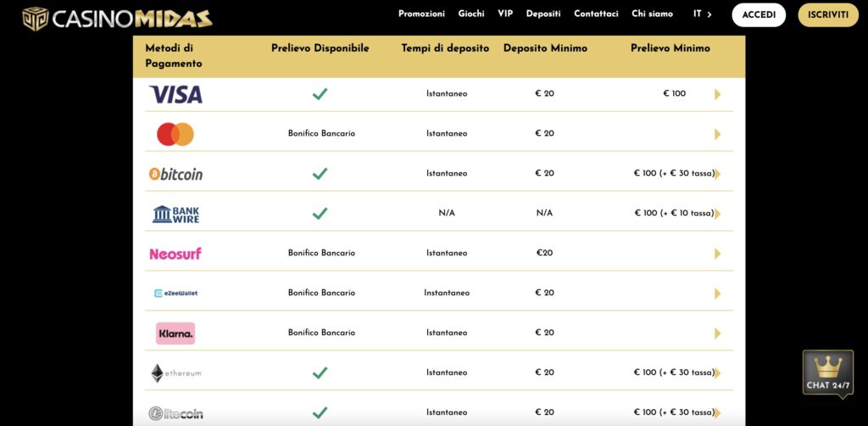
Task: Click the ISCRIVITI sign-up button
Action: [828, 15]
